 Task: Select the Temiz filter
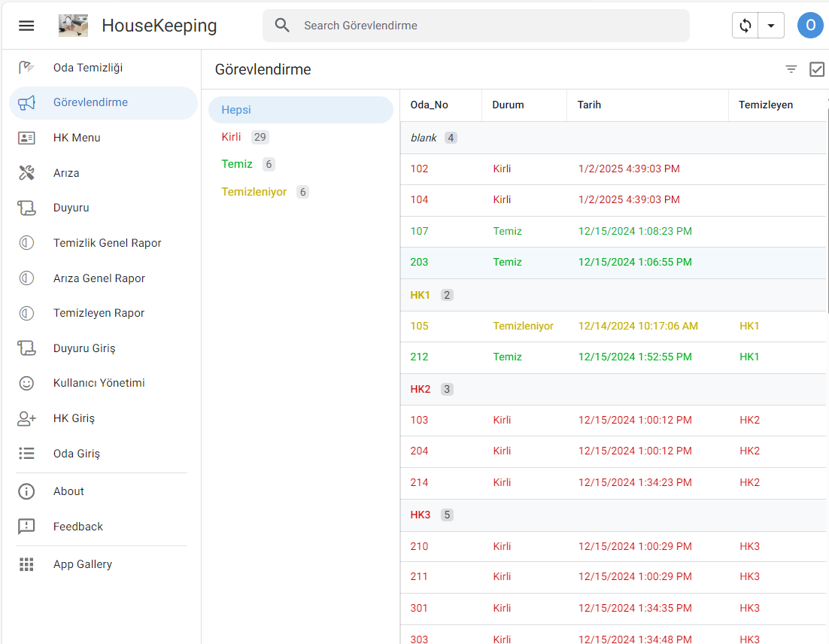coord(301,165)
